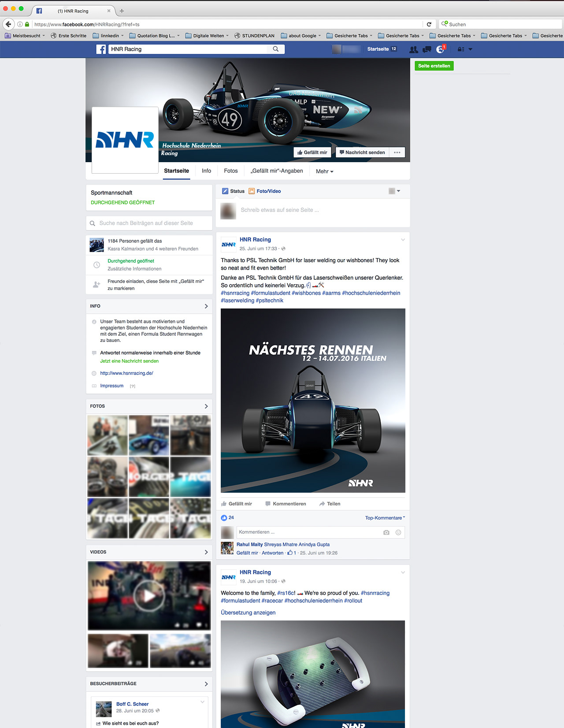Open the „Gefällt mir“-Angaben tab
This screenshot has width=564, height=728.
tap(277, 171)
